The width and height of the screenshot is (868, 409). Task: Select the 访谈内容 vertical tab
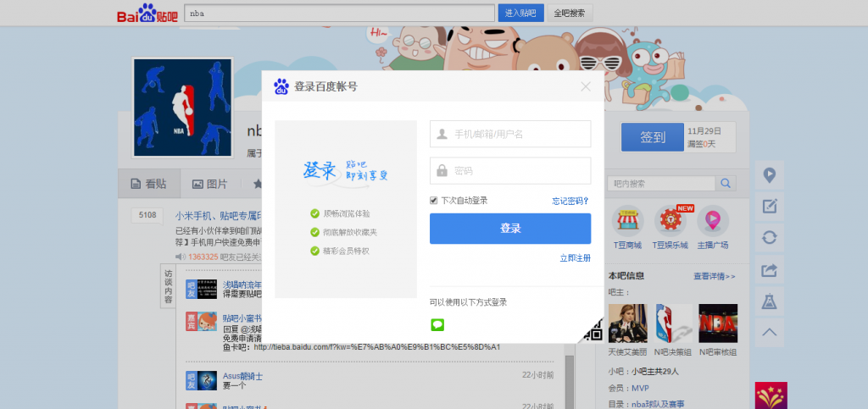click(169, 287)
